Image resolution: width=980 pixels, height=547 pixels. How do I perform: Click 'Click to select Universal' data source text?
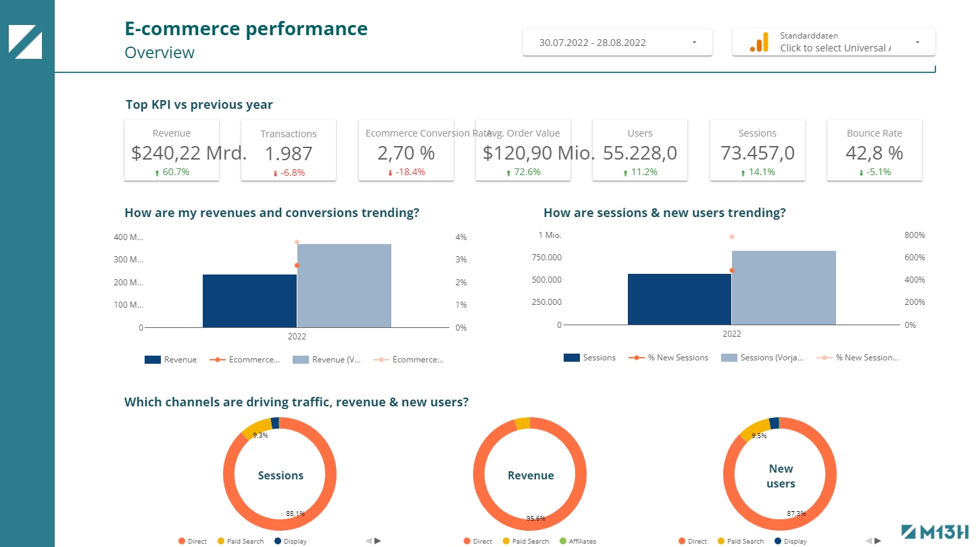click(x=835, y=48)
